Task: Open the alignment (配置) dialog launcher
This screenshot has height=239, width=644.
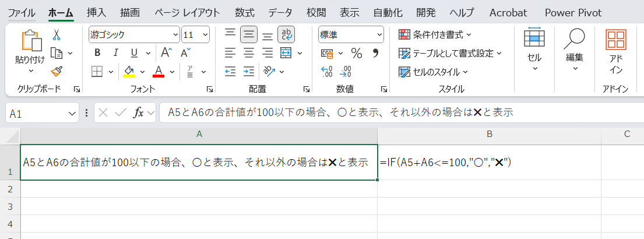Action: click(306, 89)
